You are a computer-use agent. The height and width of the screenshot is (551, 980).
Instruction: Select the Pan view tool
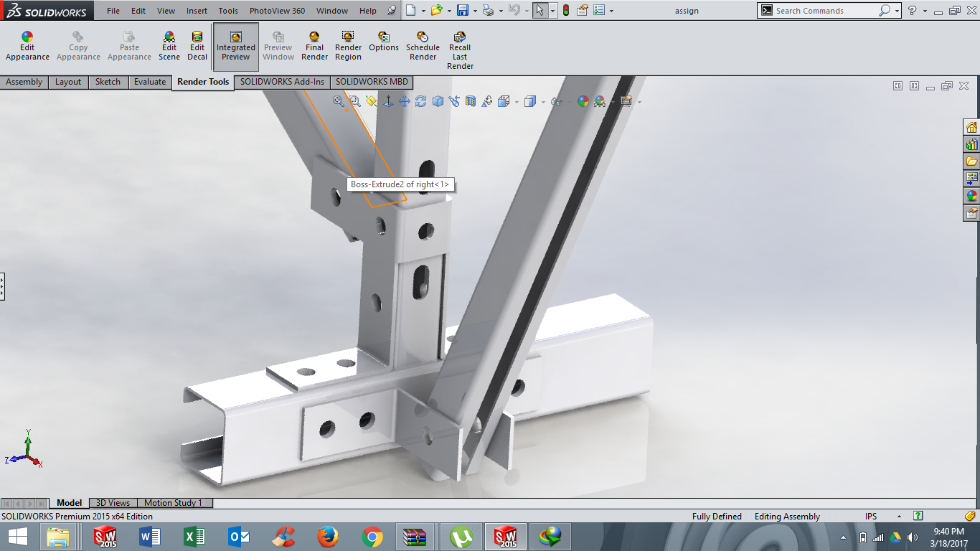[x=405, y=101]
